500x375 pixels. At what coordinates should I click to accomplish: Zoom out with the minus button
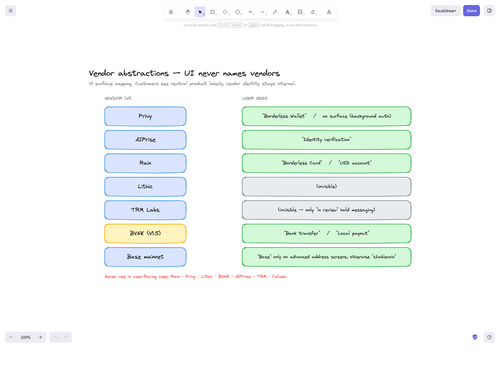click(x=11, y=337)
